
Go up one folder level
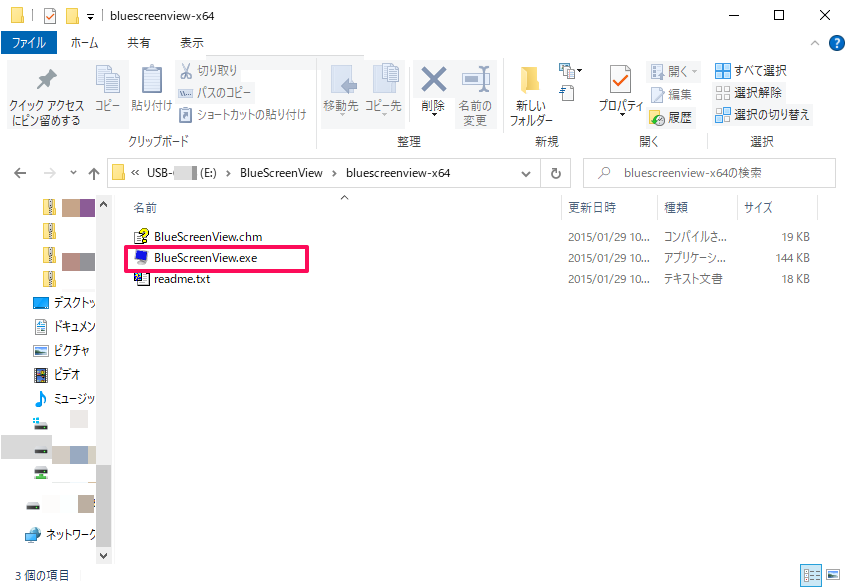tap(94, 173)
